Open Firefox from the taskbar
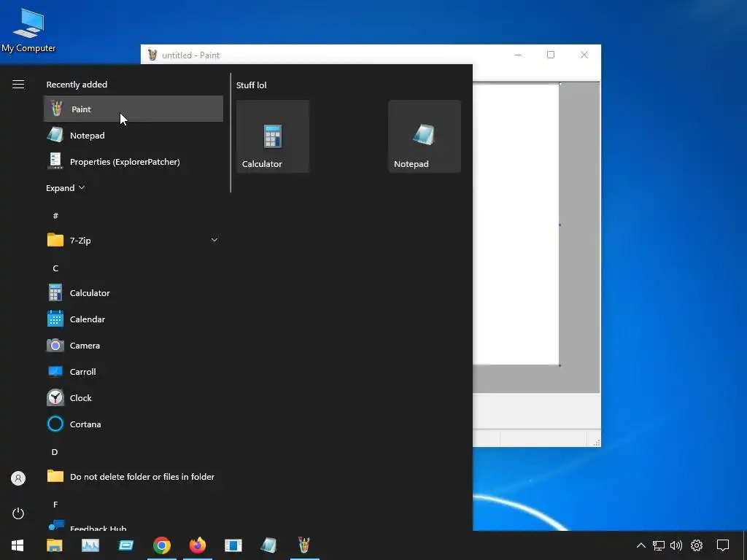 coord(197,545)
